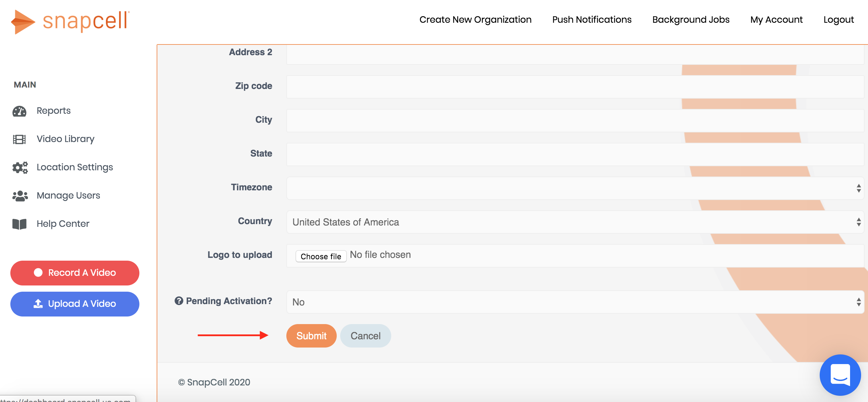This screenshot has height=402, width=868.
Task: Open Background Jobs page
Action: point(691,20)
